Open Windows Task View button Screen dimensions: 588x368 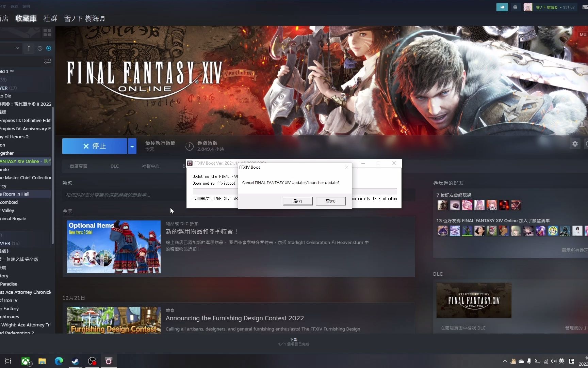click(x=8, y=361)
